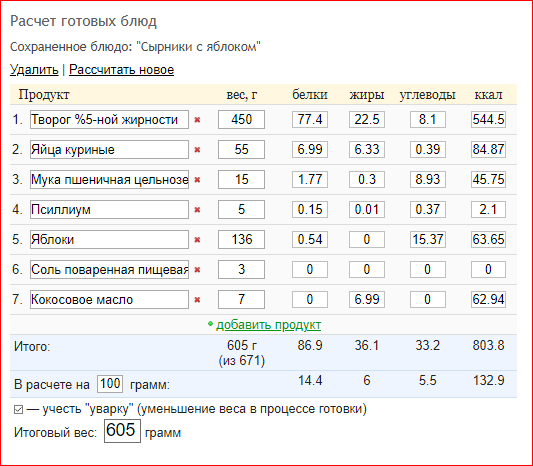Viewport: 533px width, 466px height.
Task: Delete the Яблоки row with red cross
Action: pyautogui.click(x=197, y=240)
